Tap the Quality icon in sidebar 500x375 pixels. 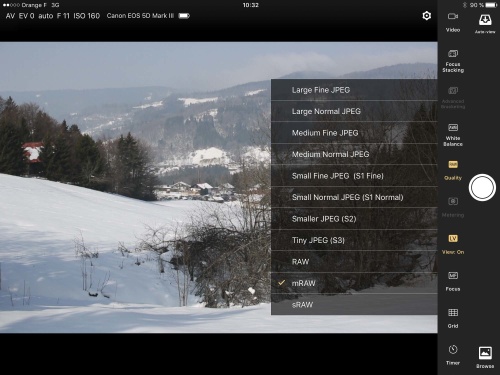453,165
